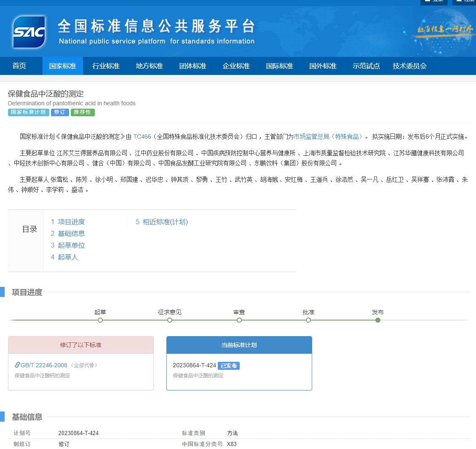The height and width of the screenshot is (449, 476).
Task: Switch to 行业标准 tab
Action: coord(106,66)
